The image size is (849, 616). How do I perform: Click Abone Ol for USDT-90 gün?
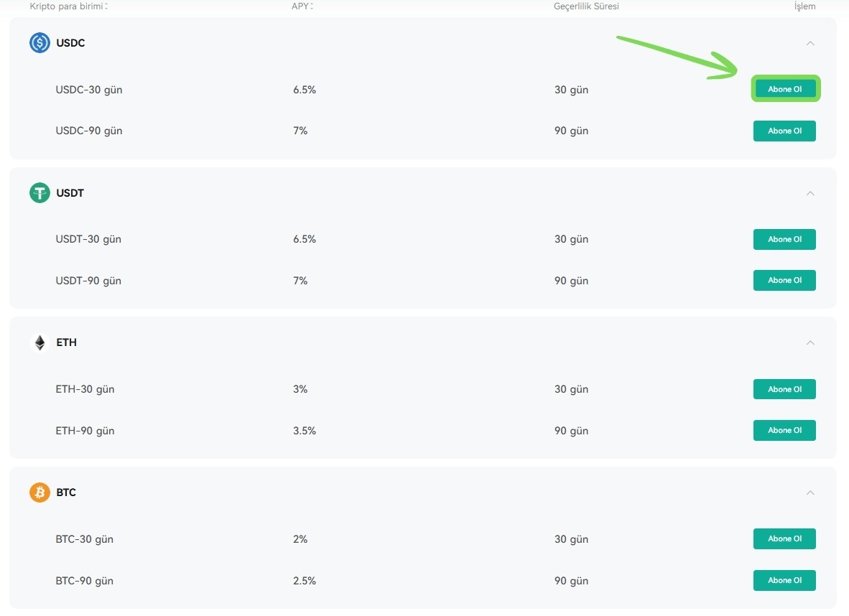pyautogui.click(x=784, y=281)
